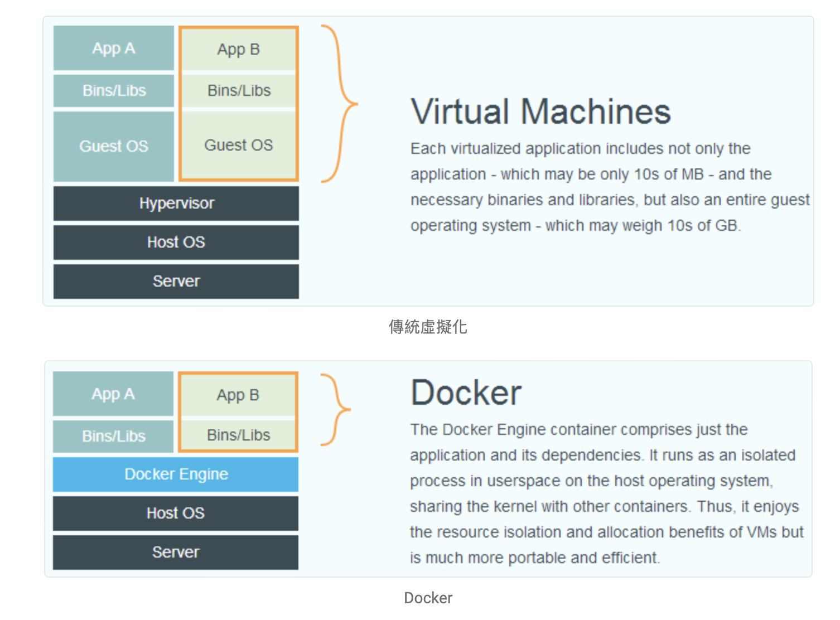Click Host OS block below Docker Engine
Image resolution: width=840 pixels, height=620 pixels.
click(176, 514)
